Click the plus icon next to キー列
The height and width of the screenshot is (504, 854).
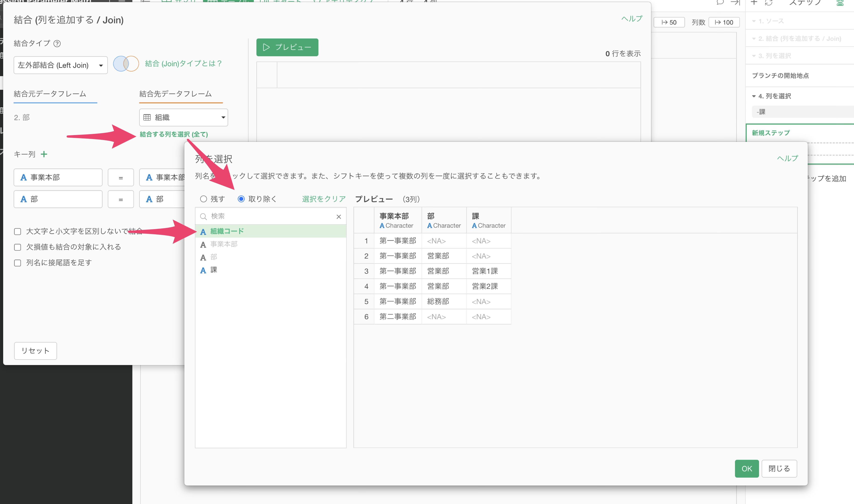click(x=44, y=154)
